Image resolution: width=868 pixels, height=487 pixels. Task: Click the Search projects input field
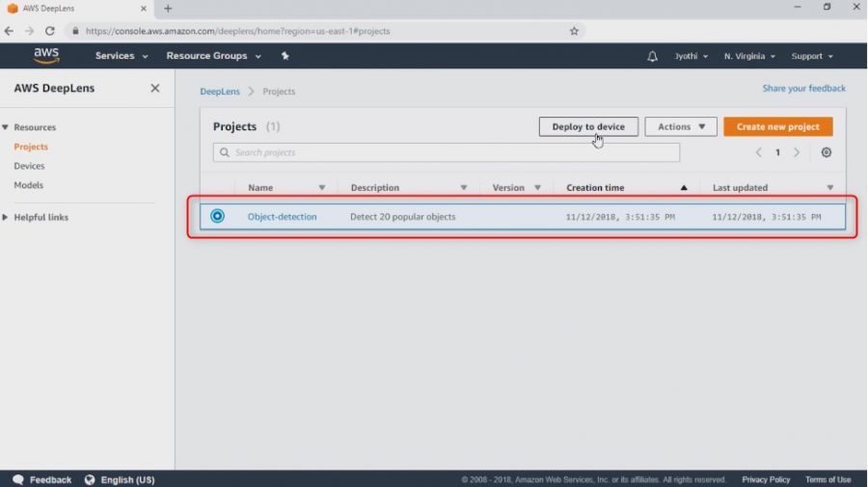coord(447,152)
